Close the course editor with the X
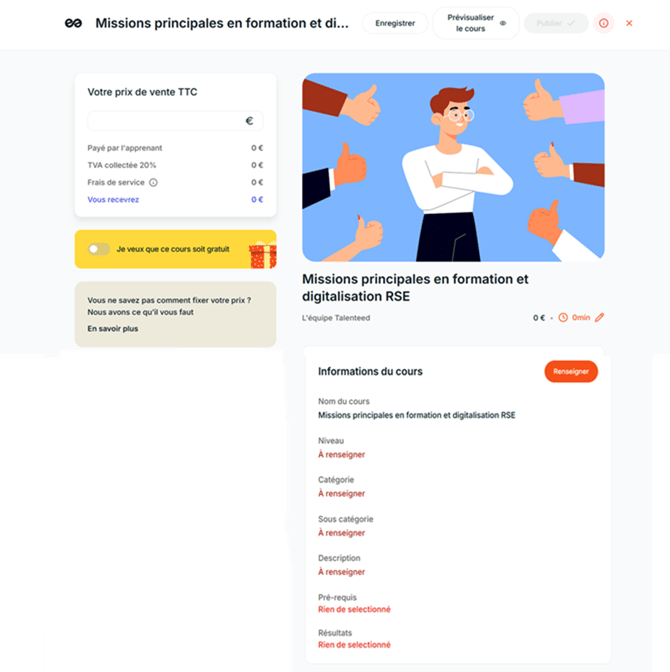The image size is (670, 672). coord(629,23)
